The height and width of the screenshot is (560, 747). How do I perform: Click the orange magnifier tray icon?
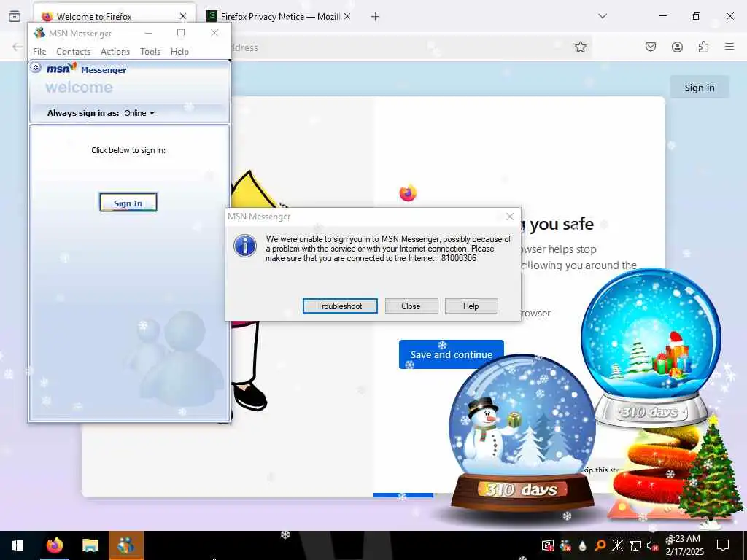tap(600, 545)
